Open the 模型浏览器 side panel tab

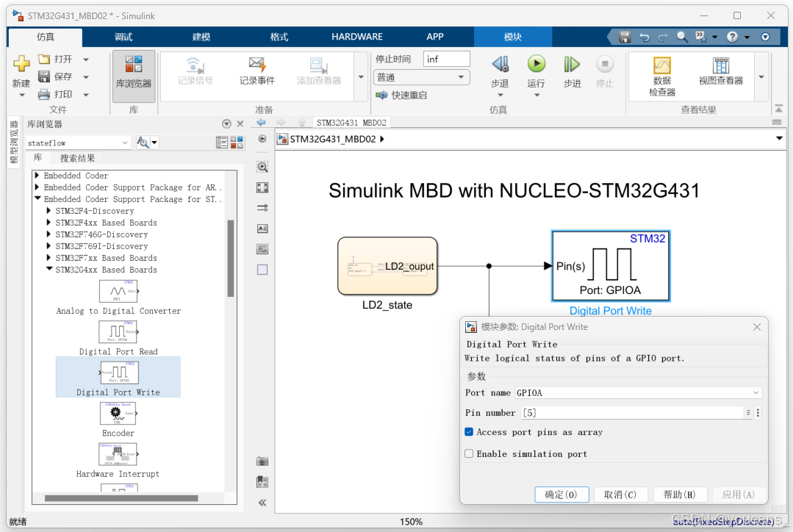click(x=14, y=142)
